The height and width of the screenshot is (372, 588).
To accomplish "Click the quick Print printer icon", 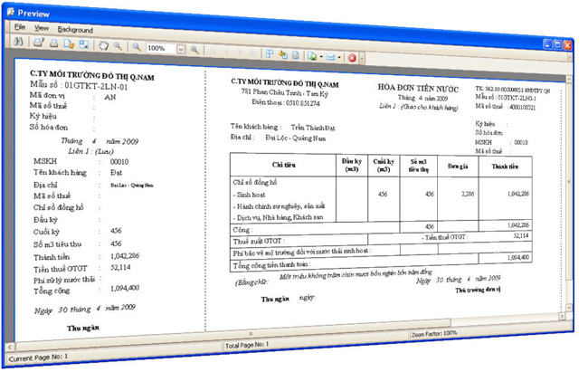I will [53, 43].
